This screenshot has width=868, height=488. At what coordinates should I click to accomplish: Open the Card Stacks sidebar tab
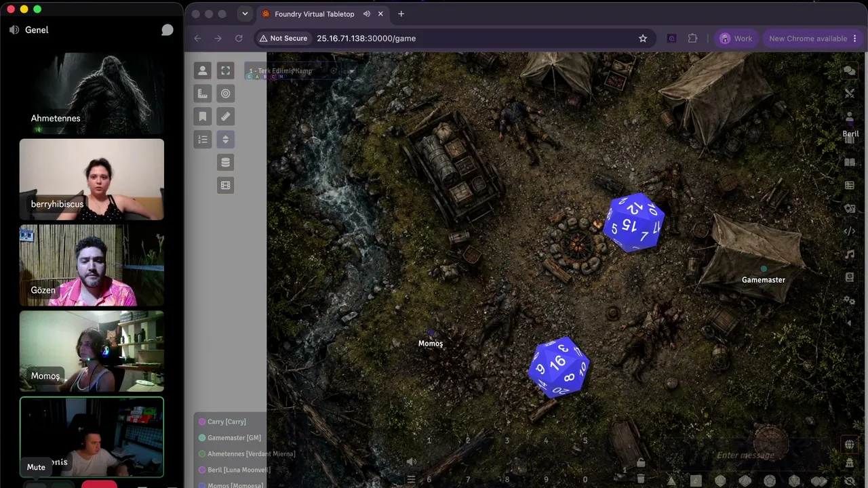click(849, 209)
